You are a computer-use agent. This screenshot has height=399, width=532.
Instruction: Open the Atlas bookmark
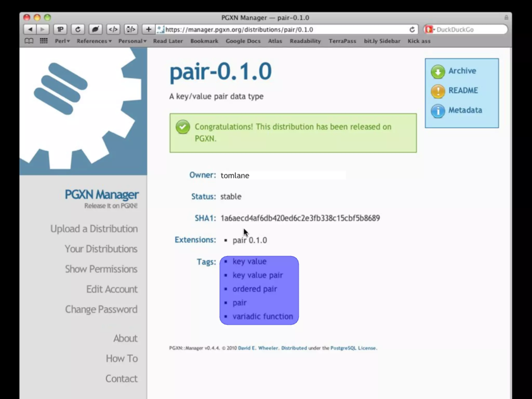(275, 41)
